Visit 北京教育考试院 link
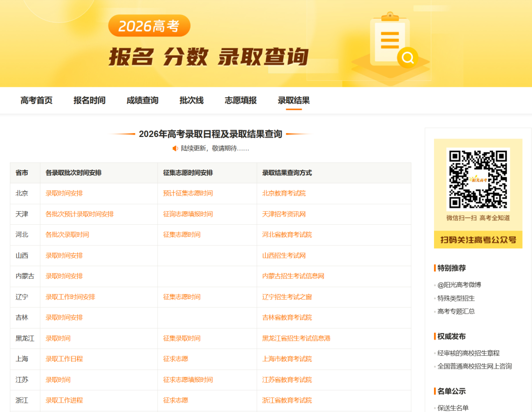This screenshot has height=412, width=532. [x=284, y=194]
